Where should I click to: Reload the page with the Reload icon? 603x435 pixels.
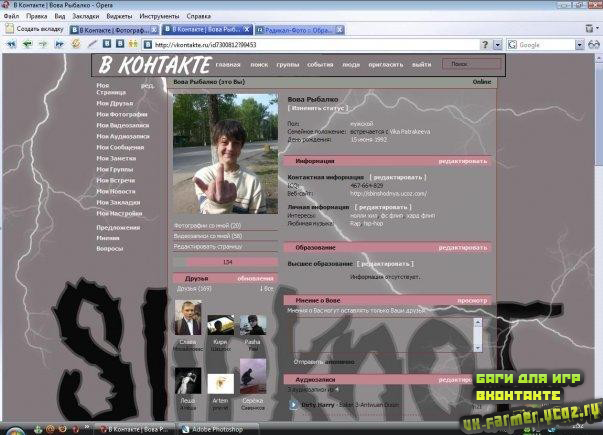coord(75,44)
